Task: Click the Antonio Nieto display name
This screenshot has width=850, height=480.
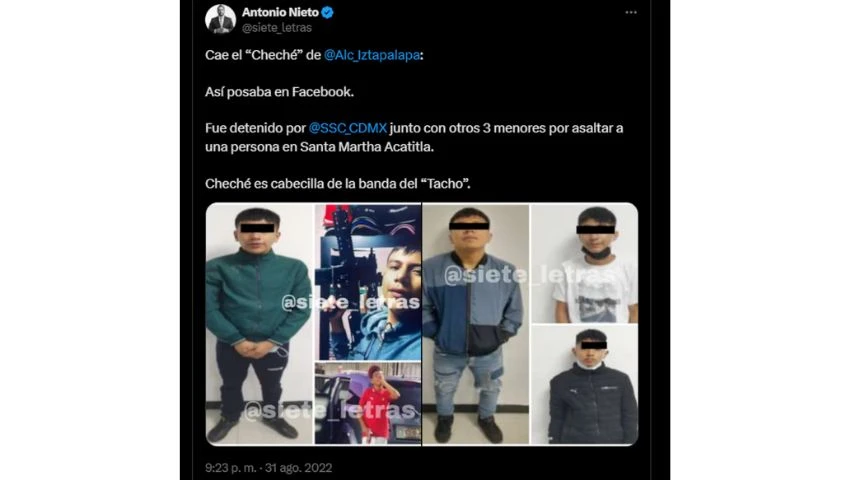Action: [280, 12]
